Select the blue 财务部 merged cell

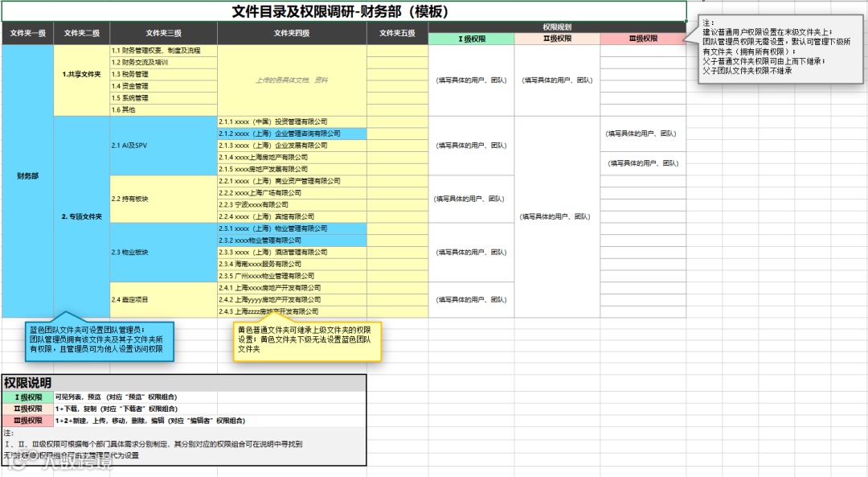(x=27, y=181)
